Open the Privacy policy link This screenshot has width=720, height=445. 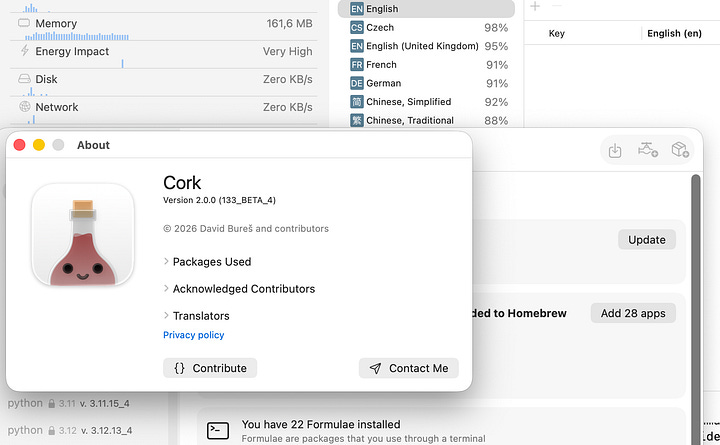[193, 335]
